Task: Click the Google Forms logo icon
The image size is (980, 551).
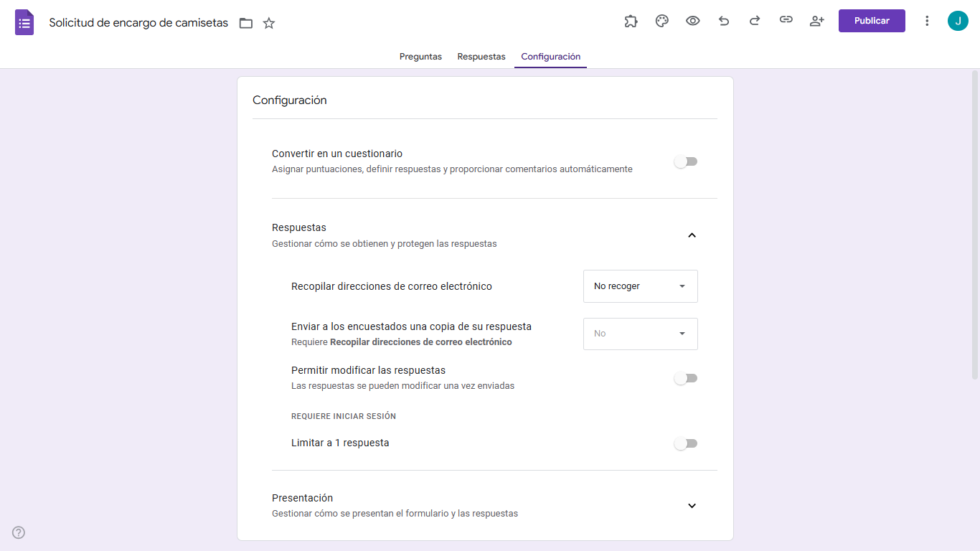Action: [24, 22]
